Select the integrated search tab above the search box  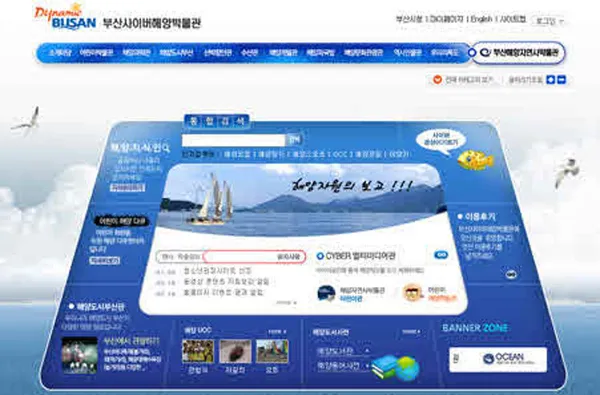click(x=217, y=121)
